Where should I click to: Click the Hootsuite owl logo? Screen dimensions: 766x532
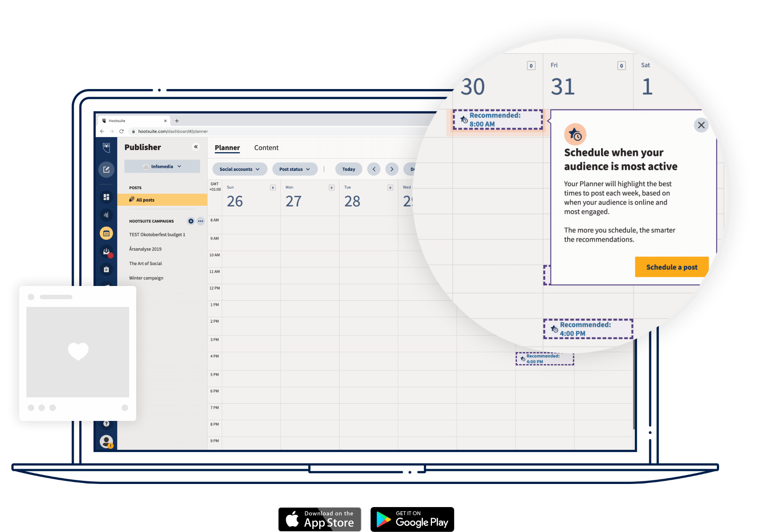click(x=106, y=147)
